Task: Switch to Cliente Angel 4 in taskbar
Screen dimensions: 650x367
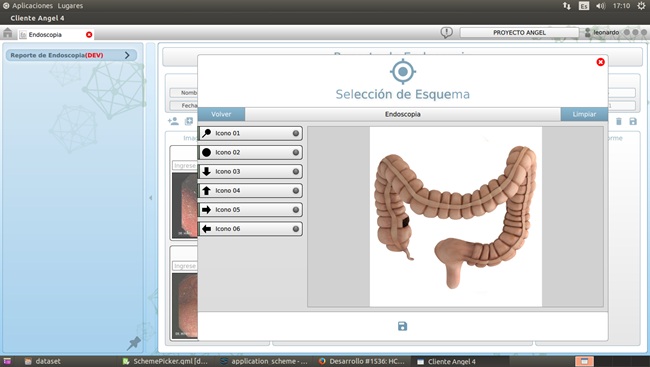Action: click(446, 361)
